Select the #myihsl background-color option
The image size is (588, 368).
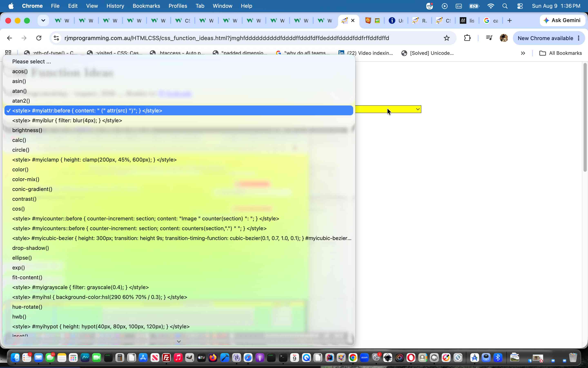[179, 297]
